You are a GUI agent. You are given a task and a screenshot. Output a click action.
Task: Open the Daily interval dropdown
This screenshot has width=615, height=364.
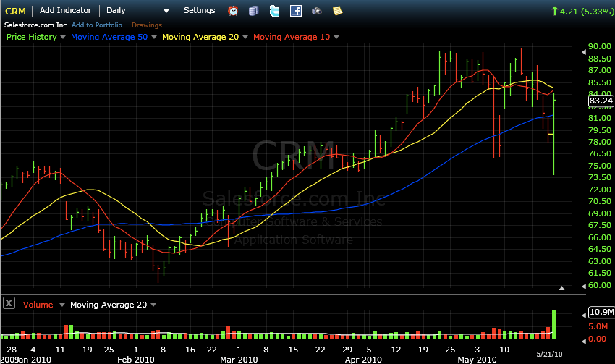pos(166,11)
